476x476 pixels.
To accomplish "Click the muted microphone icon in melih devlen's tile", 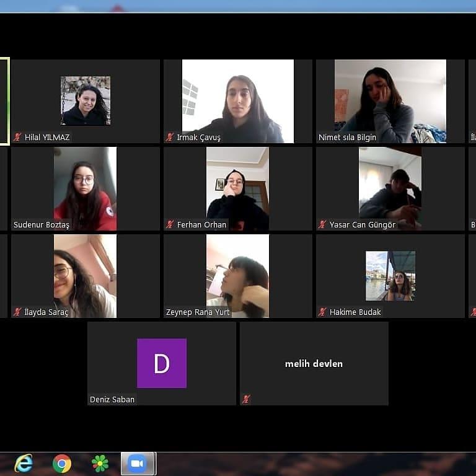I will pyautogui.click(x=246, y=399).
